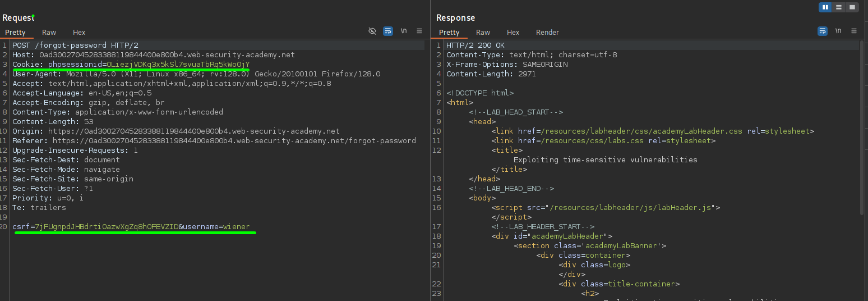Click the Response panel vertical scrollbar
The height and width of the screenshot is (301, 868).
(x=861, y=129)
